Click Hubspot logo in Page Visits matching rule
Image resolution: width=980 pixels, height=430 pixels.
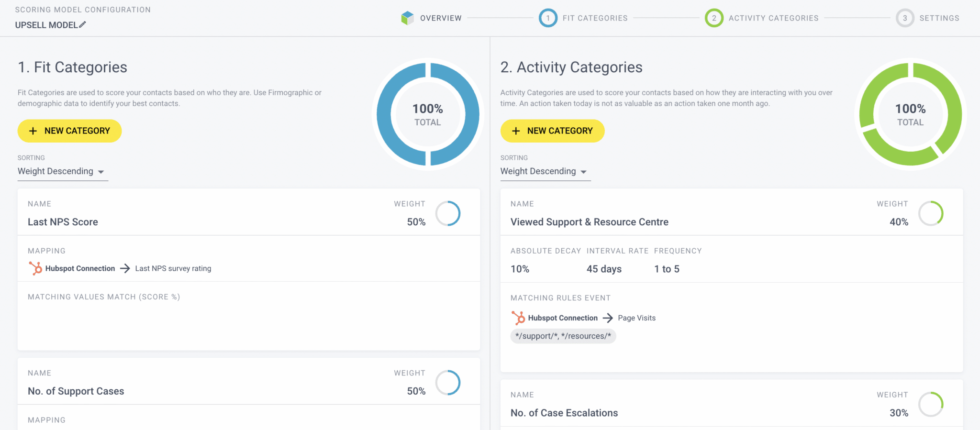pos(518,318)
